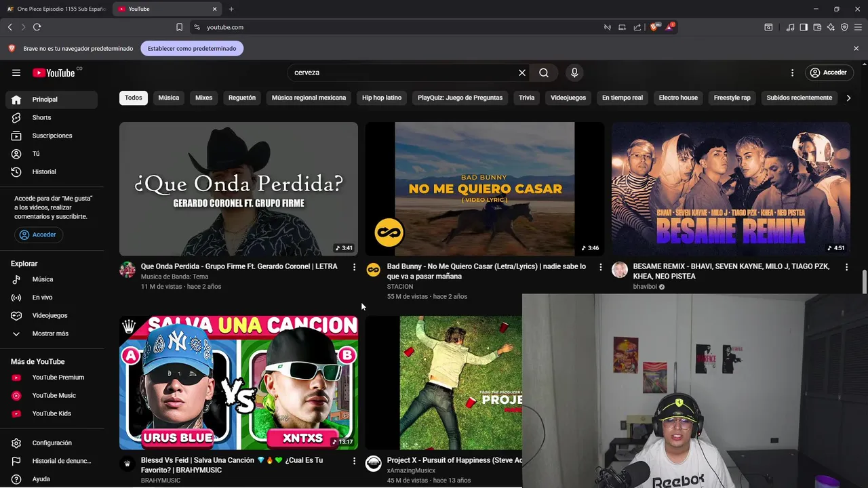Open Brave Rewards triangle icon
Image resolution: width=868 pixels, height=488 pixels.
coord(669,27)
